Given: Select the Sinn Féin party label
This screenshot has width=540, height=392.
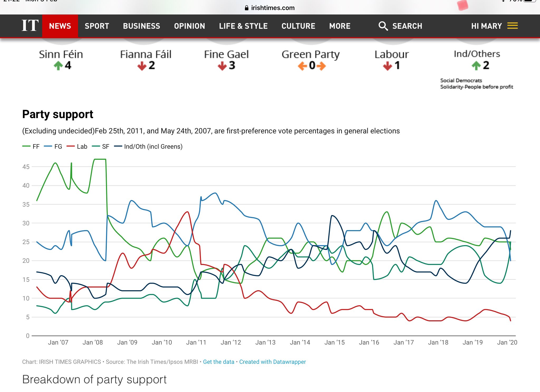Looking at the screenshot, I should (61, 54).
